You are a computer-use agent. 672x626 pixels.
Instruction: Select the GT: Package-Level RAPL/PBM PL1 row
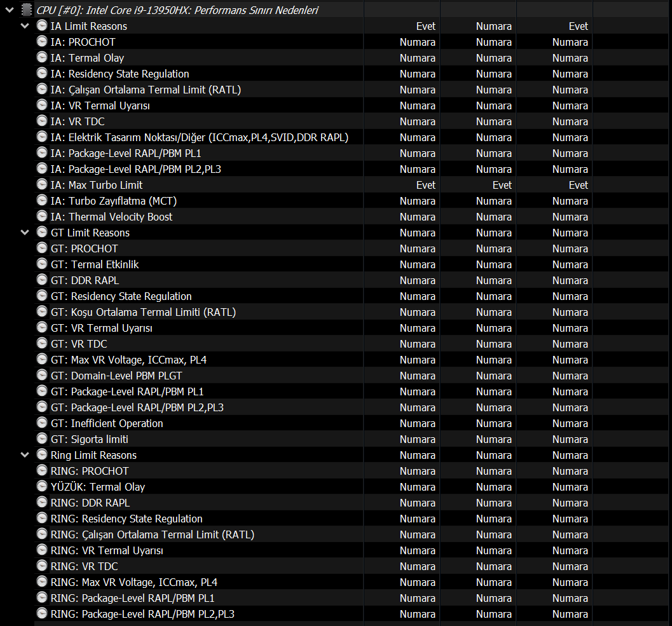[353, 391]
